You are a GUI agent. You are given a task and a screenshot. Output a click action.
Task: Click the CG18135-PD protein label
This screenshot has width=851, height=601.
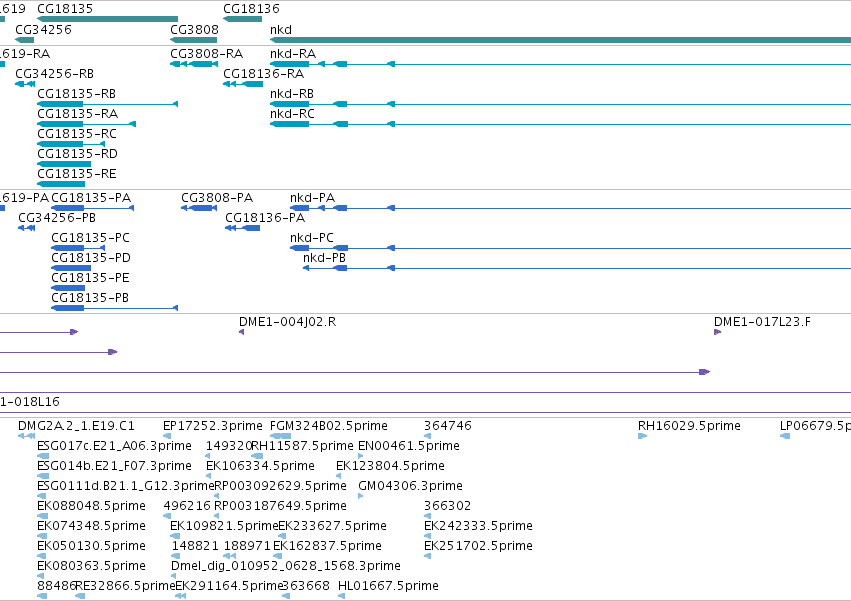(x=91, y=258)
